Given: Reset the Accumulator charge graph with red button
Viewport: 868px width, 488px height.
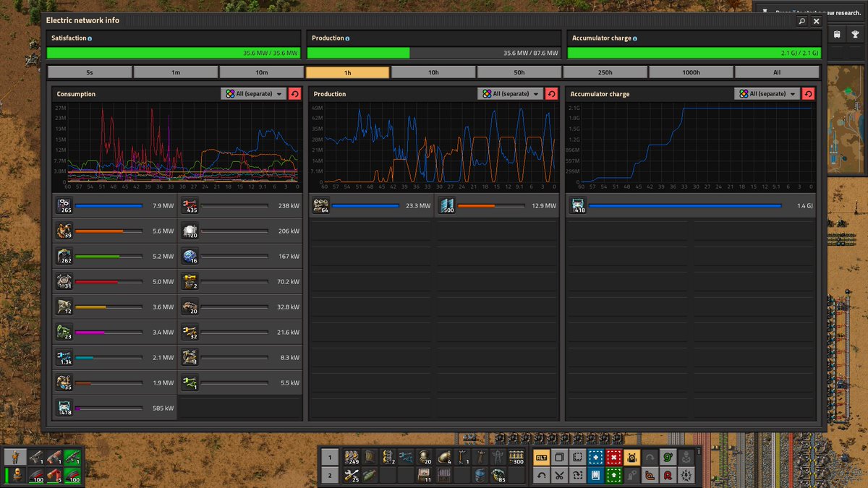Looking at the screenshot, I should [808, 94].
